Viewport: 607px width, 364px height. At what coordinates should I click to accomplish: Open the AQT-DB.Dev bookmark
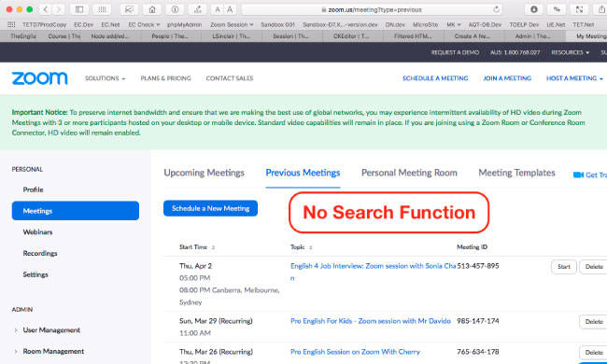tap(485, 24)
